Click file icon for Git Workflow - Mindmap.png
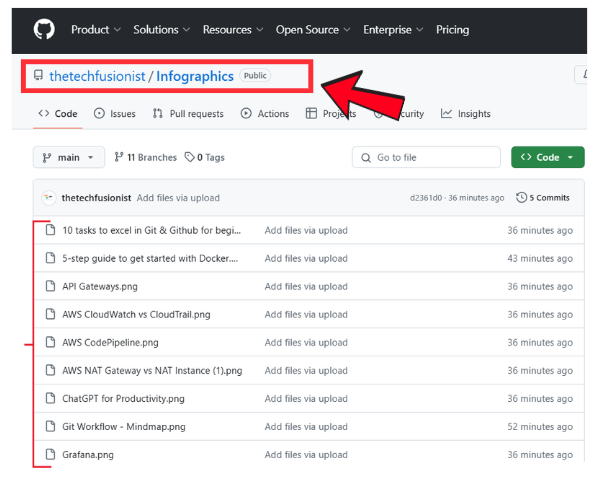Image resolution: width=601 pixels, height=492 pixels. coord(50,426)
